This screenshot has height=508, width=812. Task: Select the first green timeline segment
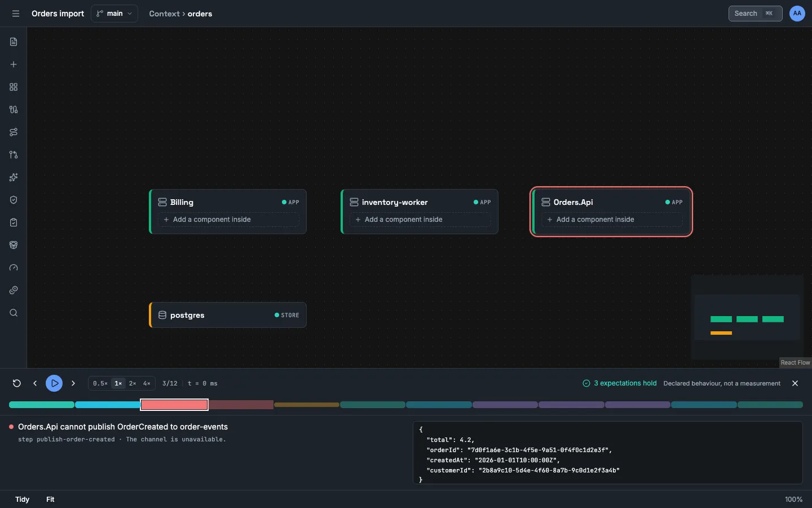click(42, 405)
